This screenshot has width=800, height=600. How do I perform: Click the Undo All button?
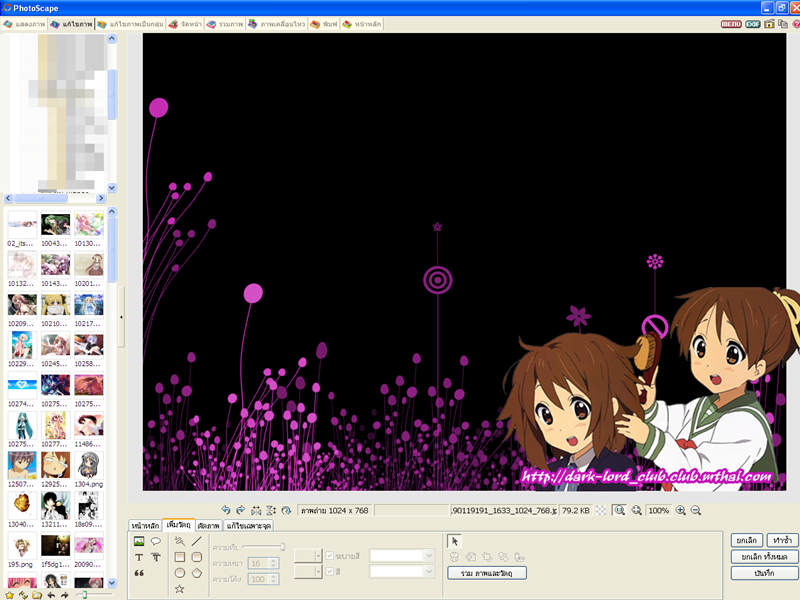pyautogui.click(x=764, y=557)
